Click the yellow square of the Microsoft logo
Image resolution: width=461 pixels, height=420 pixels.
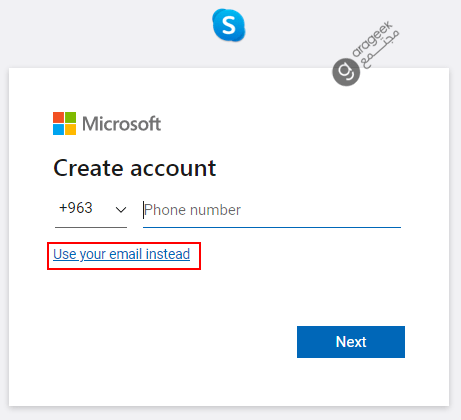click(x=70, y=130)
